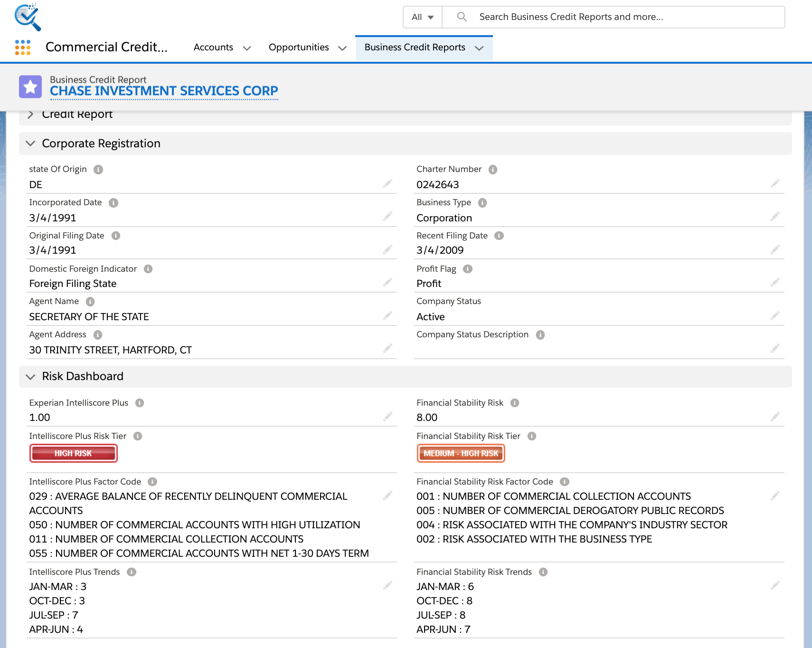The image size is (812, 648).
Task: Collapse the Corporate Registration section
Action: point(31,143)
